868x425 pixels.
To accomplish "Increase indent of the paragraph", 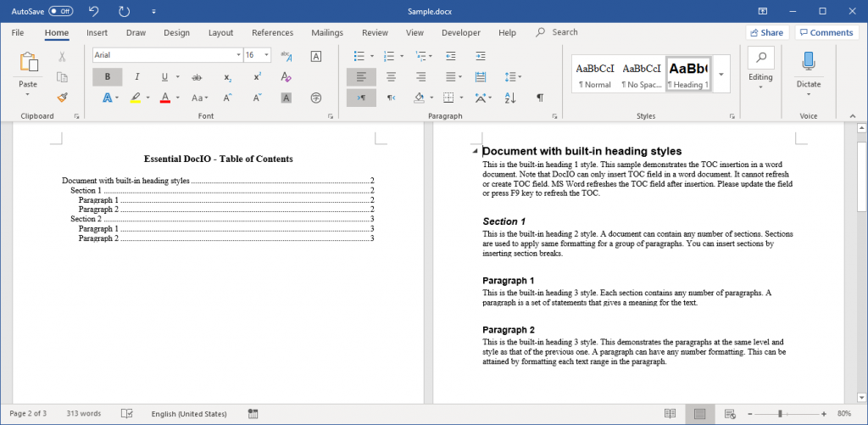I will pos(481,56).
